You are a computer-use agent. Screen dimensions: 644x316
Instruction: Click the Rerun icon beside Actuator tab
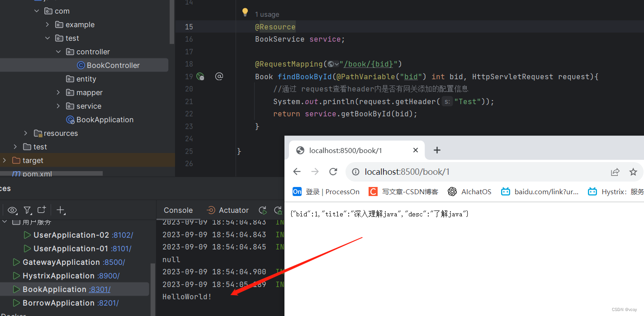tap(262, 210)
